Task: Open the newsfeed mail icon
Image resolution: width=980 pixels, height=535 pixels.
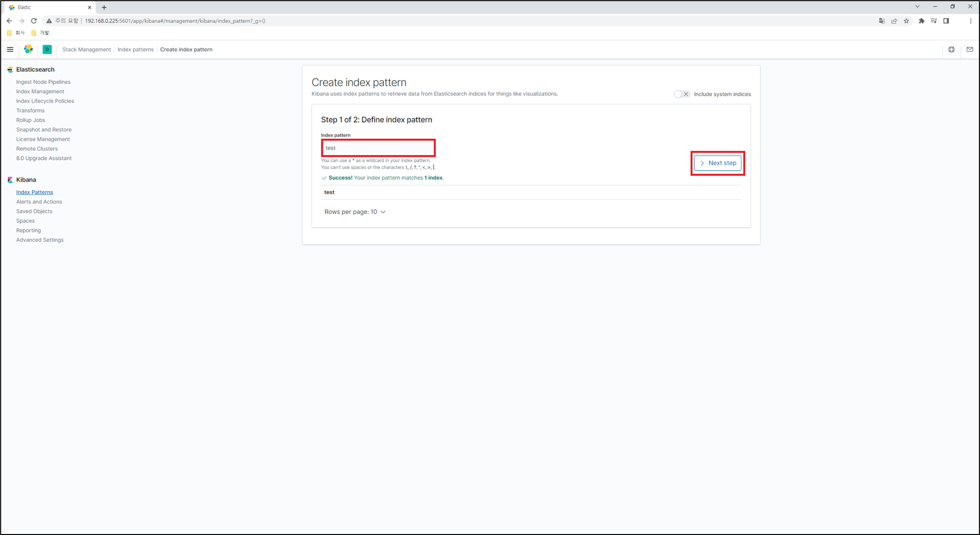Action: tap(970, 49)
